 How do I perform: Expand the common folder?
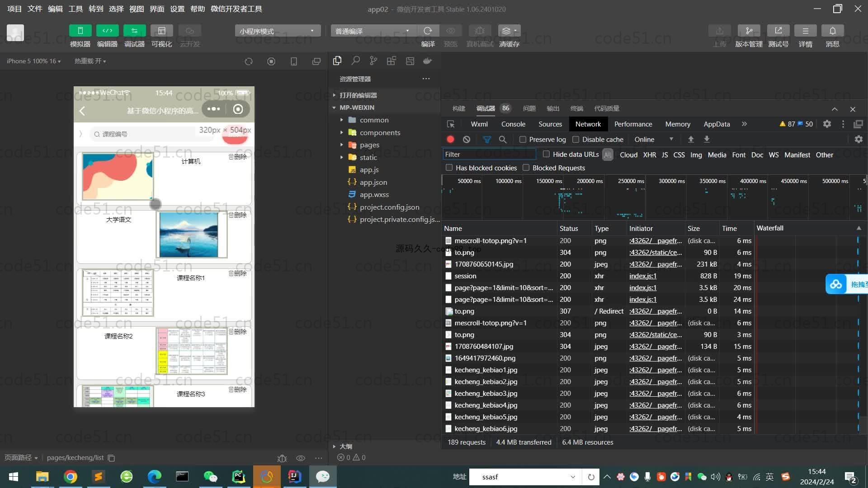[342, 120]
